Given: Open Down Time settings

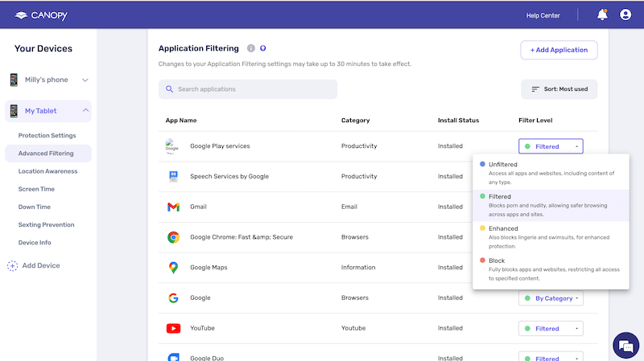Looking at the screenshot, I should tap(35, 207).
